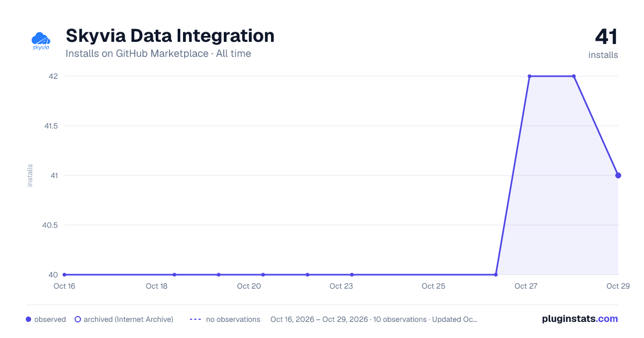Select the first data point at the 42 peak

point(530,76)
